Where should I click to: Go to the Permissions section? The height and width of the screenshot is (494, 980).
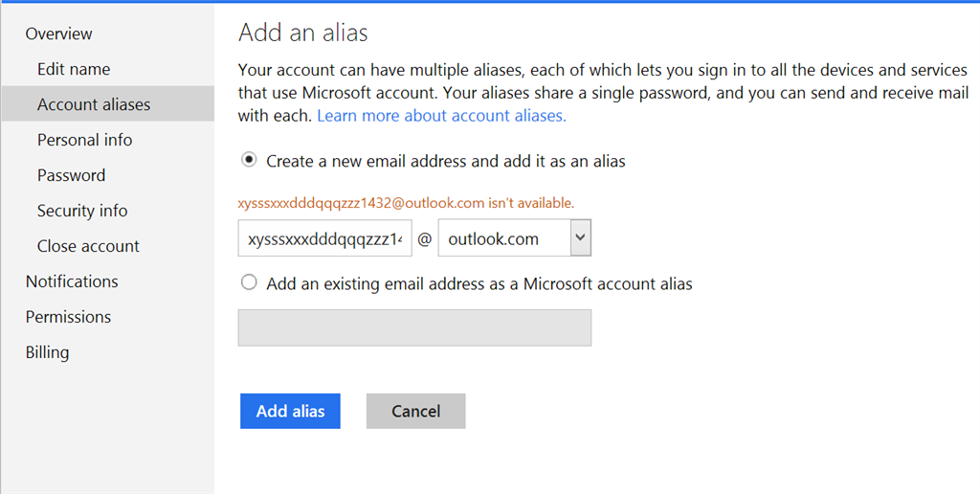pos(68,317)
